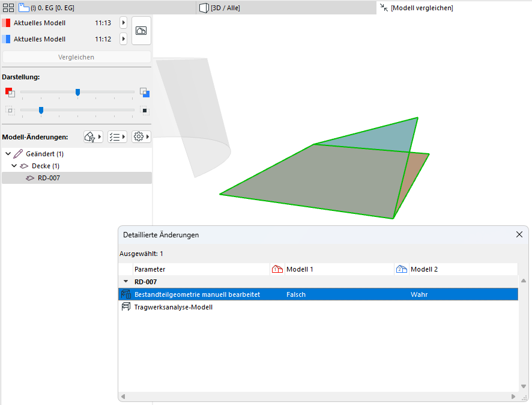Toggle the red swatch of the 11:13 model
Viewport: 532px width, 405px height.
click(x=7, y=22)
